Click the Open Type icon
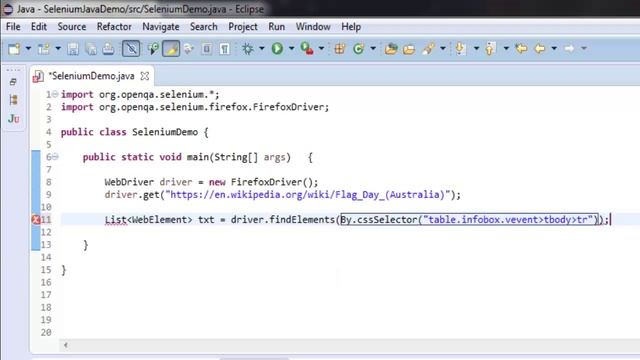Screen dimensions: 640x360 391,49
